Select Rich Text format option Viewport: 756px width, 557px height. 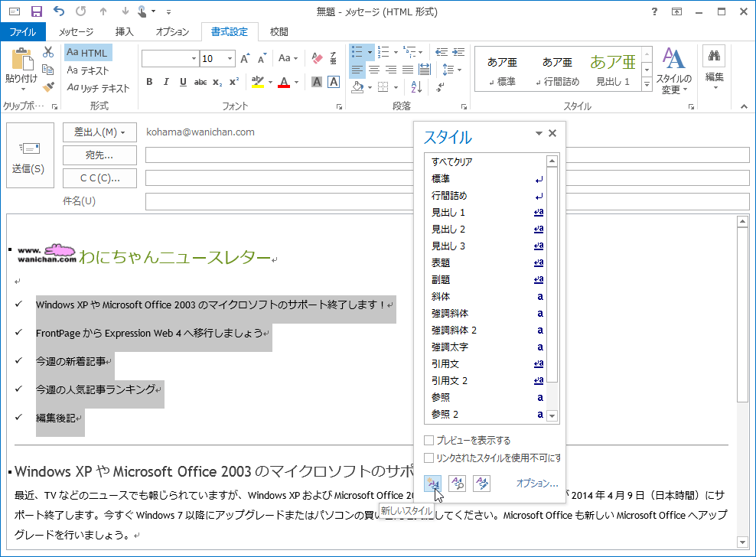[99, 88]
